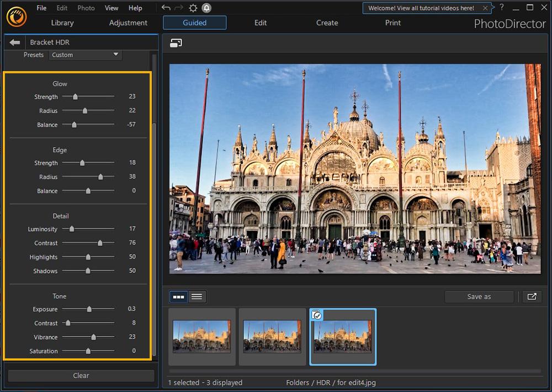Open the View menu

click(x=112, y=8)
